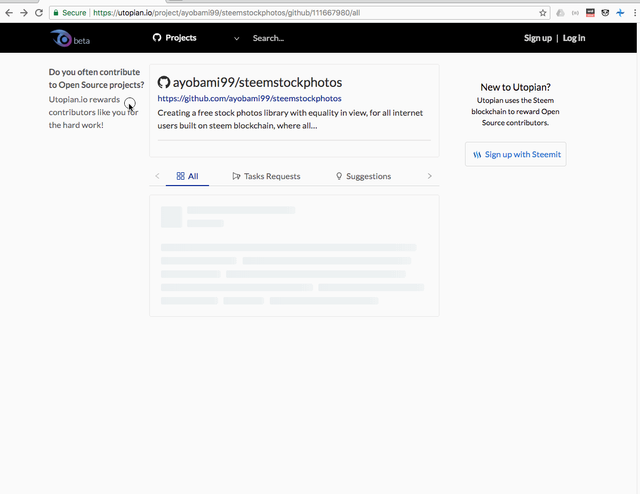
Task: Click the cloud extension icon in toolbar
Action: click(x=560, y=13)
